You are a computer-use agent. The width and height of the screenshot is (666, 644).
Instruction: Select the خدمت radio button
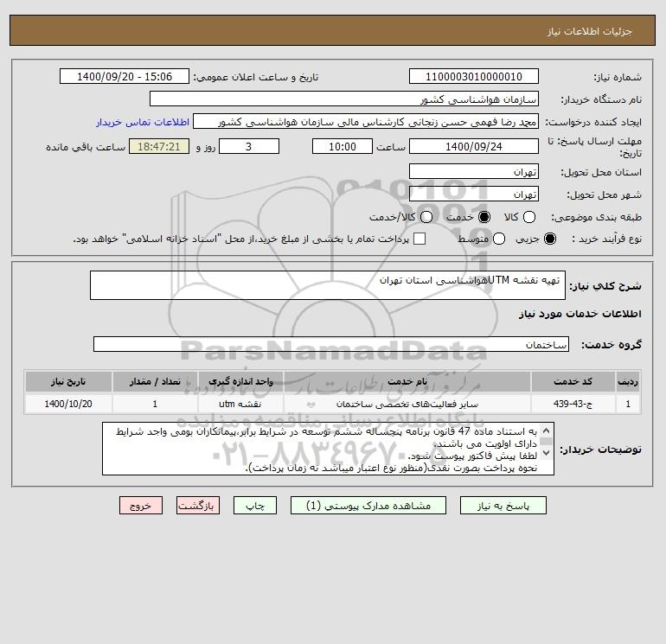click(x=483, y=217)
